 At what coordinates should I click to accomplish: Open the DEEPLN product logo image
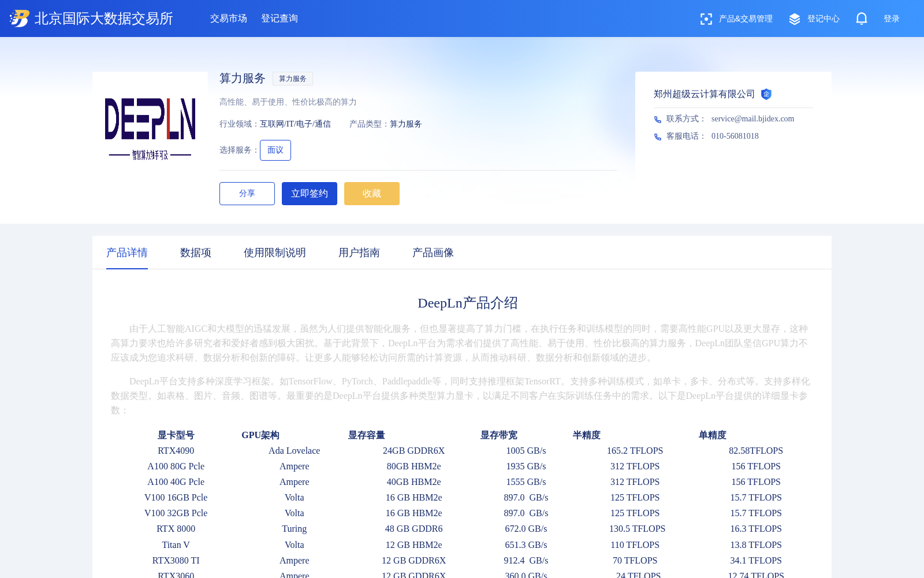150,129
